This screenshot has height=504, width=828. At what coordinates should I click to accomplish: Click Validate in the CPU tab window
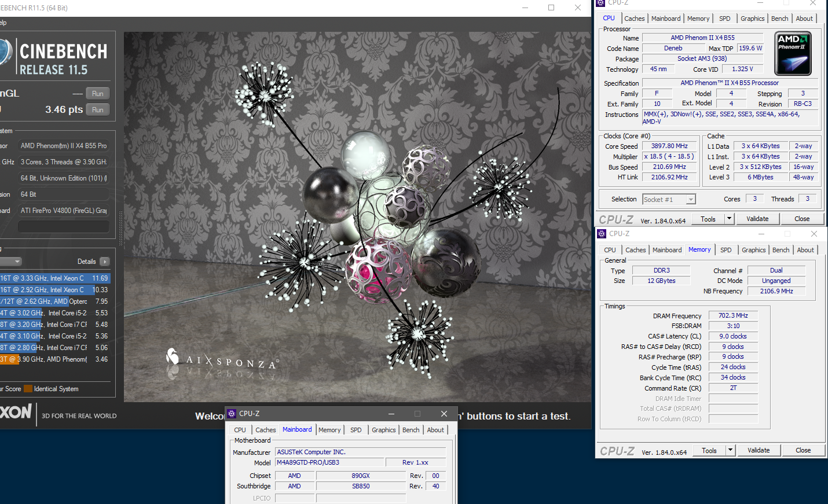click(757, 219)
